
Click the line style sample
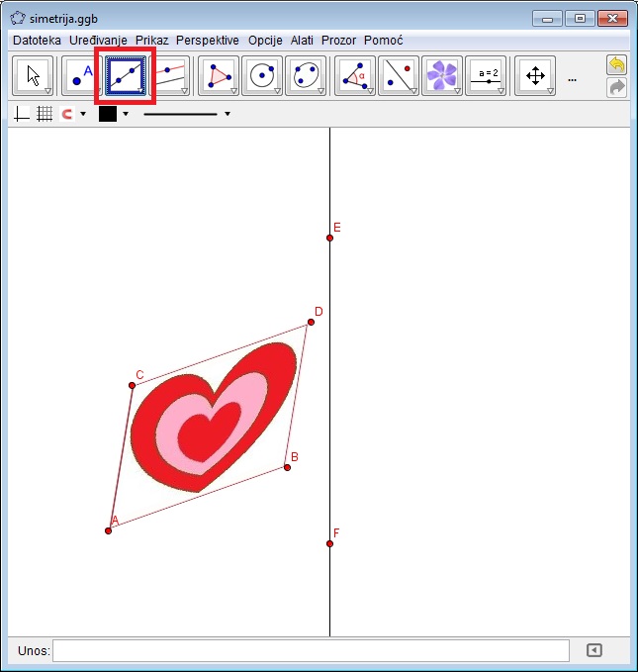(x=180, y=114)
